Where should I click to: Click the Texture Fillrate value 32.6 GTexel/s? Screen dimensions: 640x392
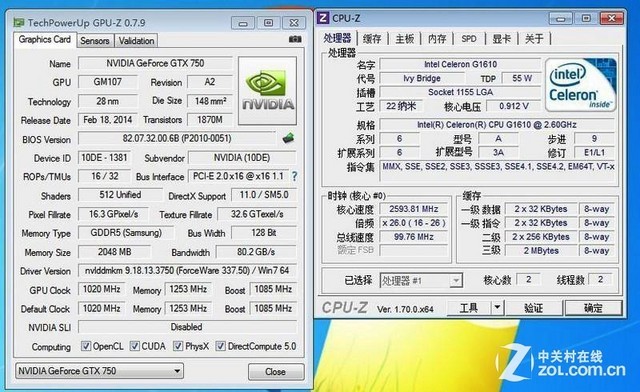pyautogui.click(x=257, y=214)
